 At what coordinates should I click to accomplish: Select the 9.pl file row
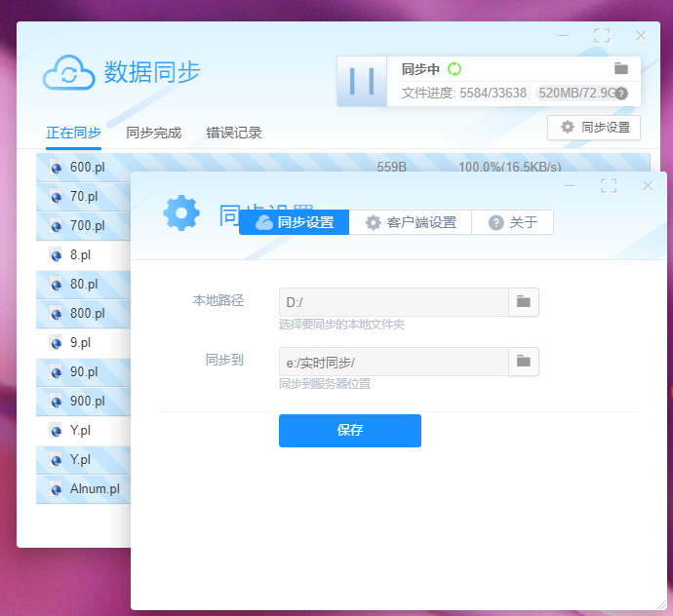coord(83,343)
